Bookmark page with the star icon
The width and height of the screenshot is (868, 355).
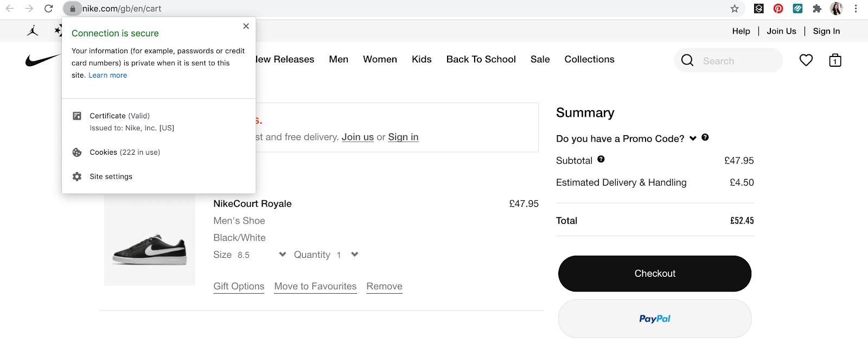point(735,9)
